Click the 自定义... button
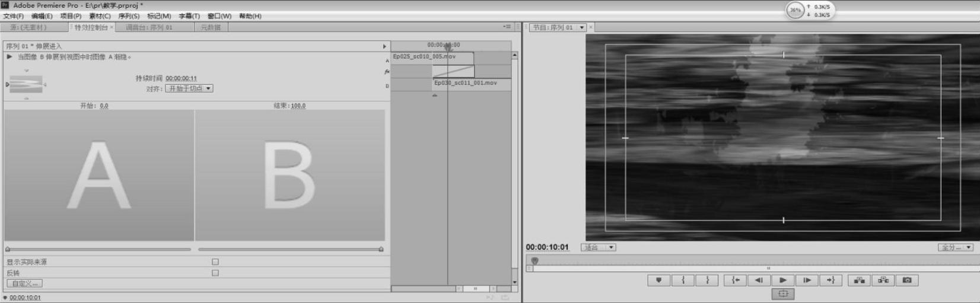This screenshot has width=980, height=303. coord(25,283)
